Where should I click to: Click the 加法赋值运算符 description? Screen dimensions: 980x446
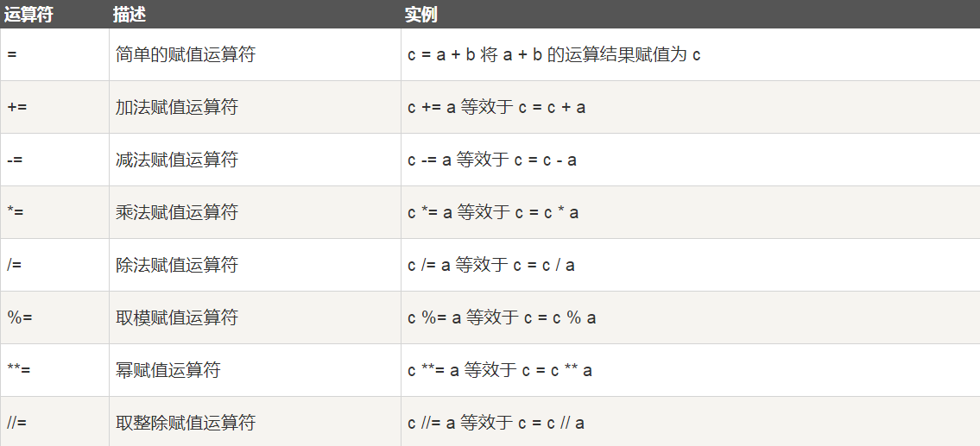(177, 108)
